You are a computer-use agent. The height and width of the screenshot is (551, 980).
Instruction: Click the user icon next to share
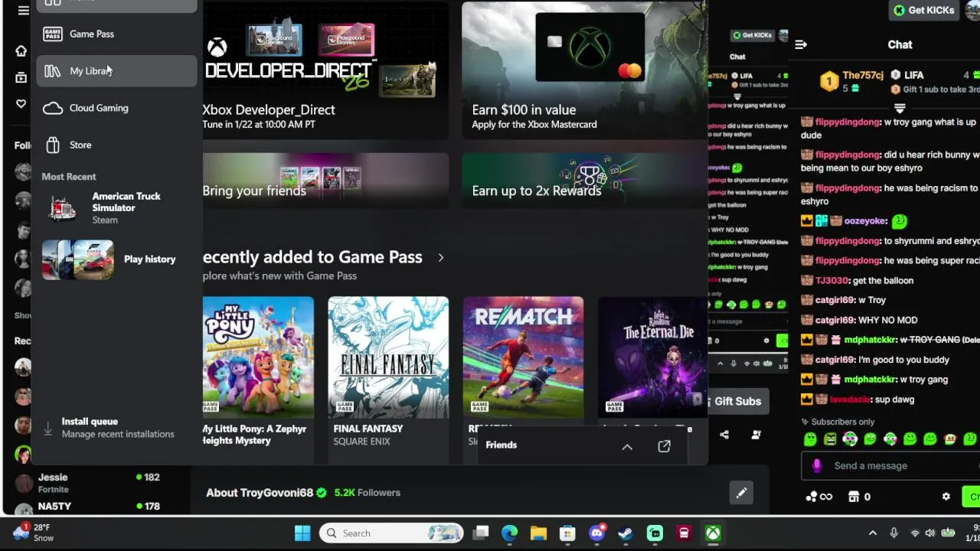756,435
